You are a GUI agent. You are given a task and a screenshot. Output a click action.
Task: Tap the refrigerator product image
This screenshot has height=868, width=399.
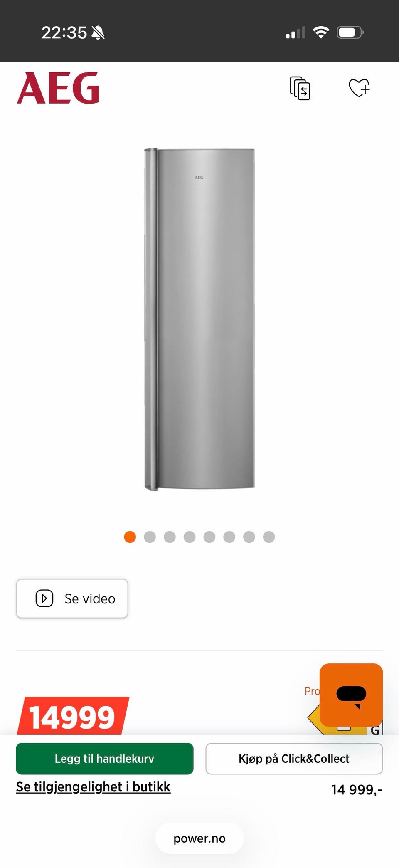pos(199,319)
